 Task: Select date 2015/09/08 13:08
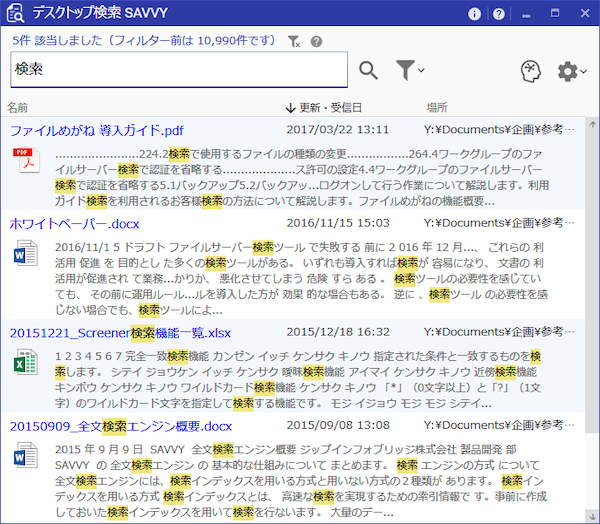[x=338, y=425]
